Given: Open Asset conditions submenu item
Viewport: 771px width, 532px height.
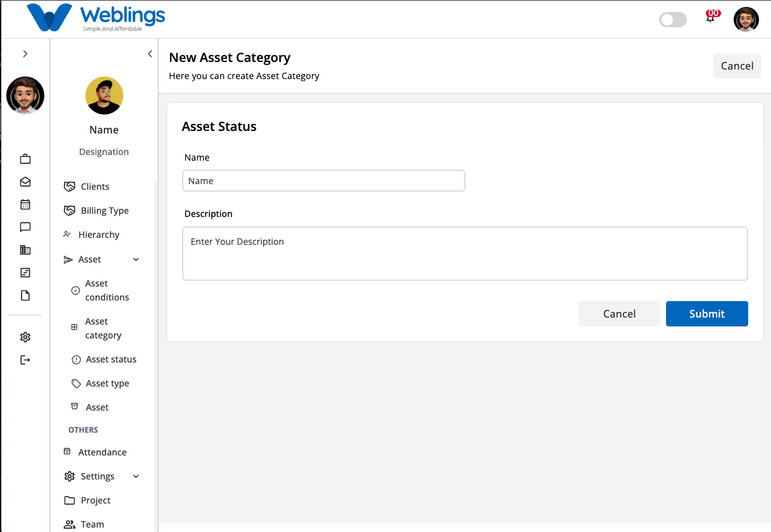Looking at the screenshot, I should [107, 290].
